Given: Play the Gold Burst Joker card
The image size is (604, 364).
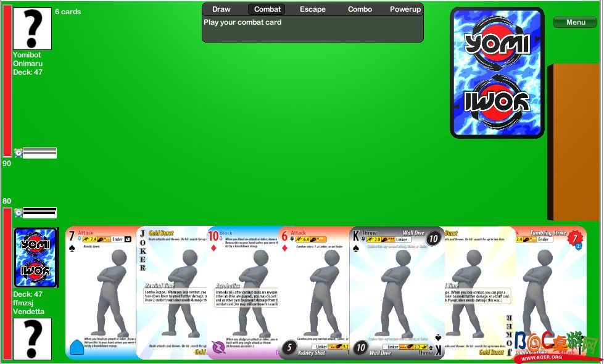Looking at the screenshot, I should coord(172,292).
